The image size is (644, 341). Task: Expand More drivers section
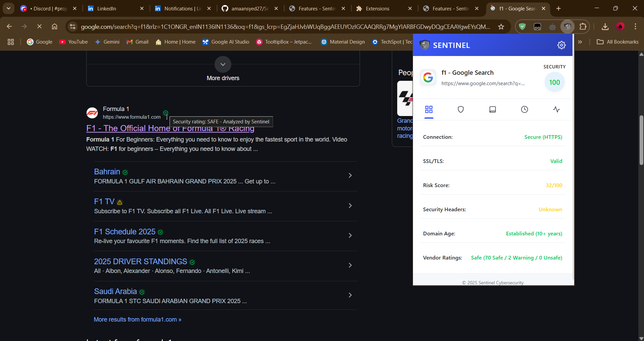[223, 65]
